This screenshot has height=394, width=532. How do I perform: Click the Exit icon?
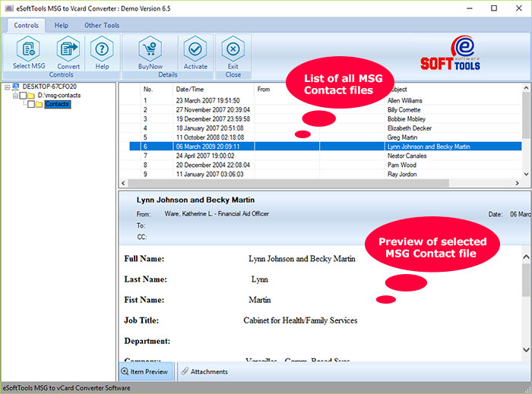coord(233,49)
